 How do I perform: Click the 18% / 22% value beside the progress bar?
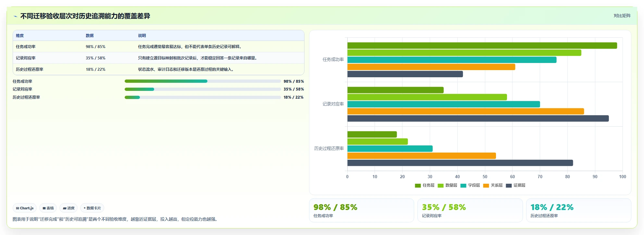pyautogui.click(x=294, y=97)
